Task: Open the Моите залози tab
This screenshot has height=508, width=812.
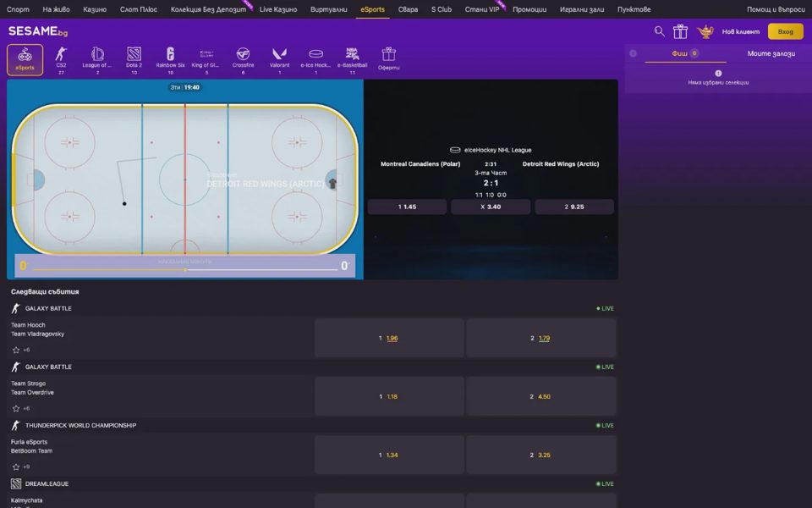Action: click(x=771, y=53)
